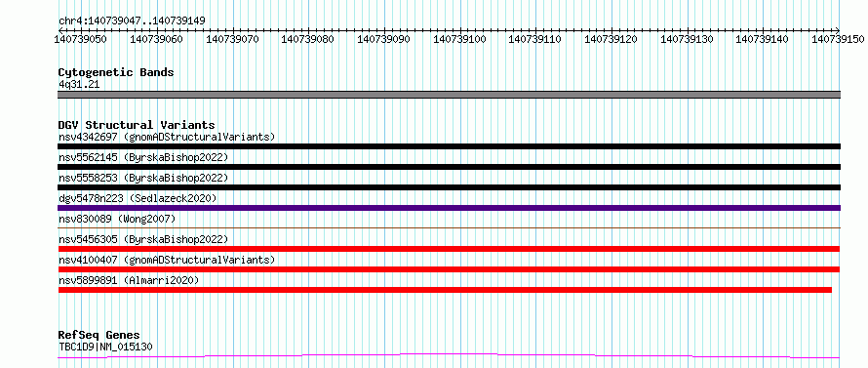Screen dimensions: 868x368
Task: Open the RefSeq Genes track heading
Action: tap(99, 336)
